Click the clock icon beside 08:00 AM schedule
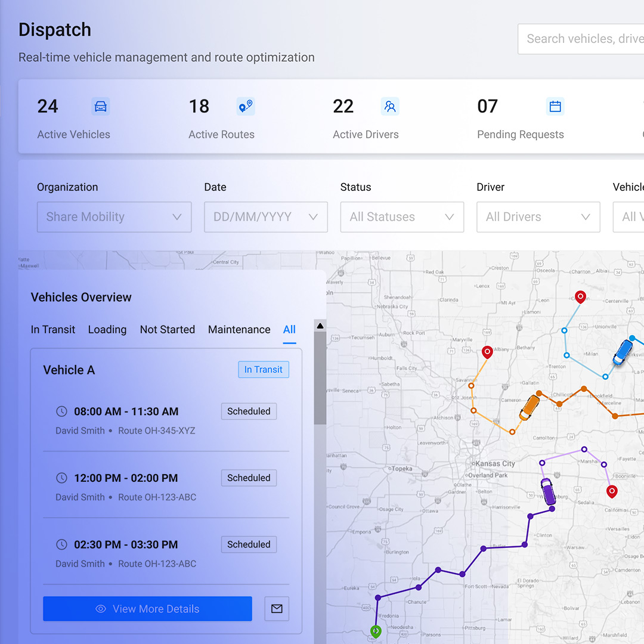 (61, 411)
